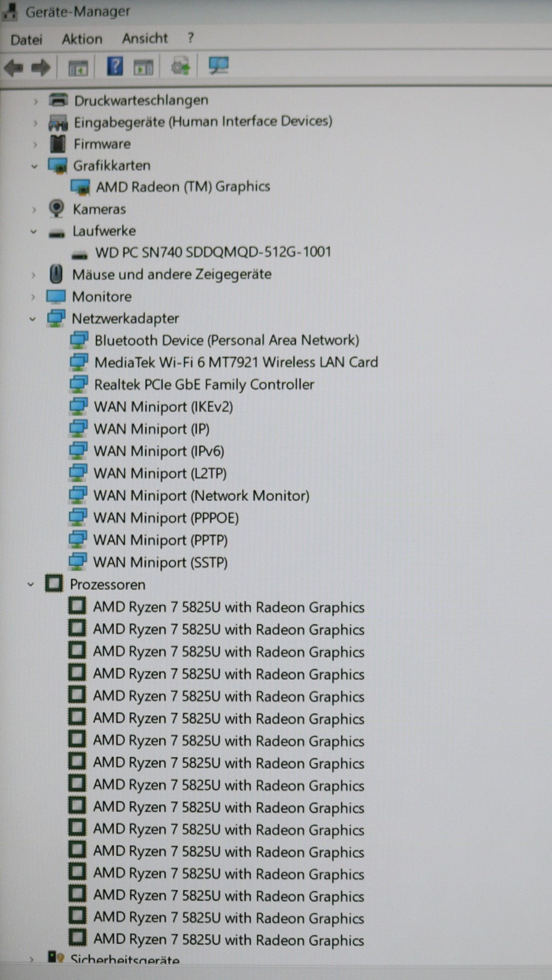
Task: Select WAN Miniport (IP) entry
Action: click(x=151, y=429)
